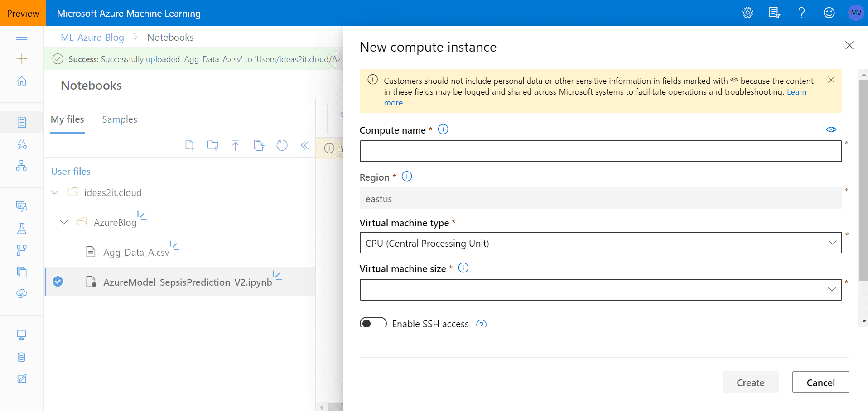
Task: Open Azure ML settings gear icon
Action: (747, 13)
